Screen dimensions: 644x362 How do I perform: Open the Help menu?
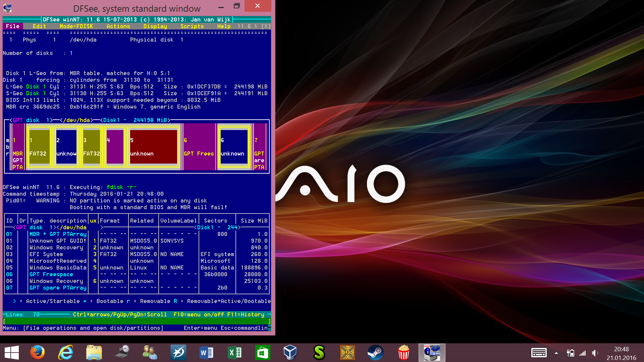(x=224, y=26)
